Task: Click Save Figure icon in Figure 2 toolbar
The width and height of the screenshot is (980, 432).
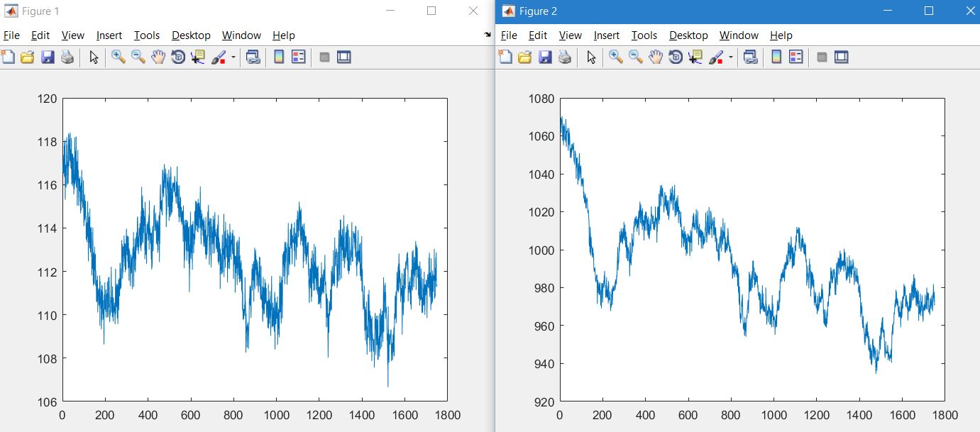Action: click(545, 57)
